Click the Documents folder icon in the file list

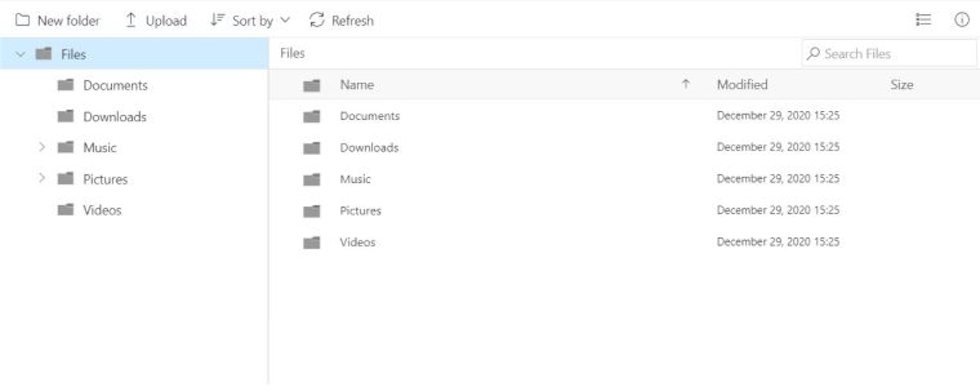click(x=311, y=116)
